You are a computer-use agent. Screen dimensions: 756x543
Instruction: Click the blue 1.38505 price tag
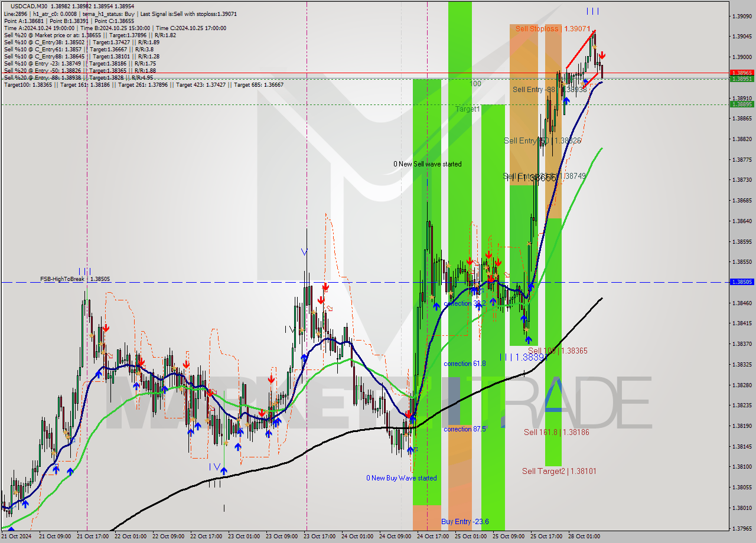coord(741,282)
